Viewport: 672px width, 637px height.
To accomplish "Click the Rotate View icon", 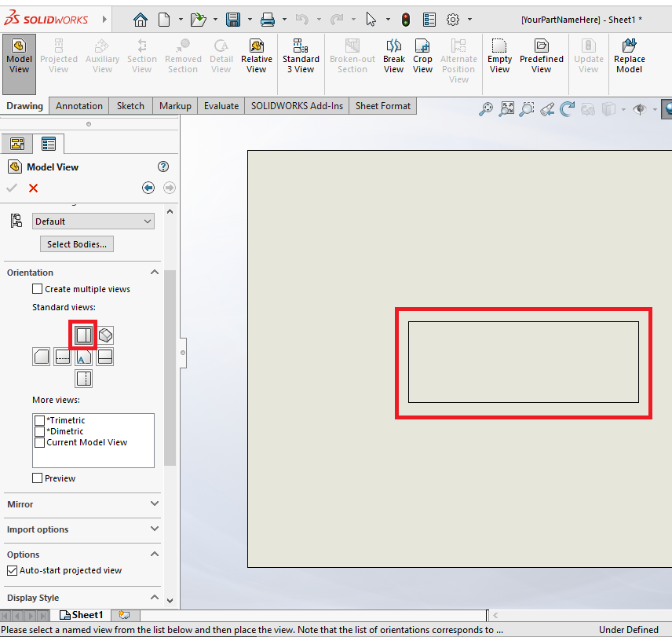I will pos(567,109).
